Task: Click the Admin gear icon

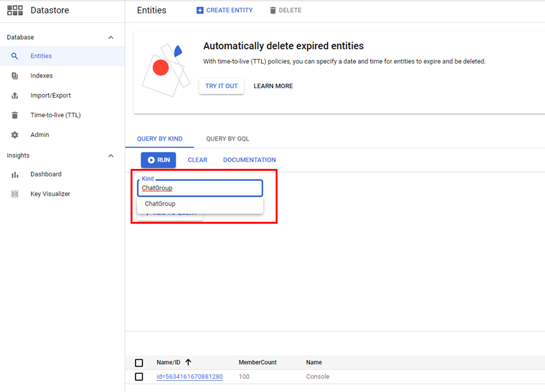Action: pos(15,135)
